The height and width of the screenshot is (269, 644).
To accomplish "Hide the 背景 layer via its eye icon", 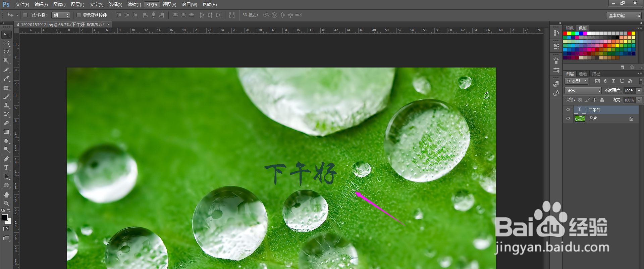I will [568, 118].
